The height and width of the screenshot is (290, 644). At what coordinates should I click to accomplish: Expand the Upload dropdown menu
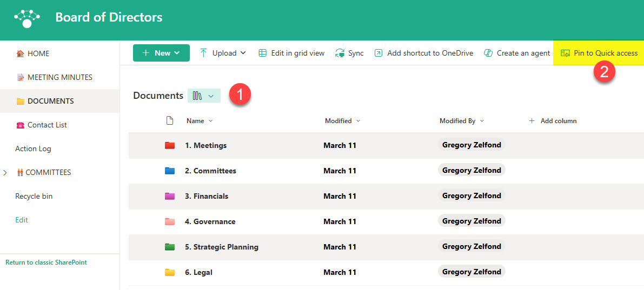[x=224, y=53]
